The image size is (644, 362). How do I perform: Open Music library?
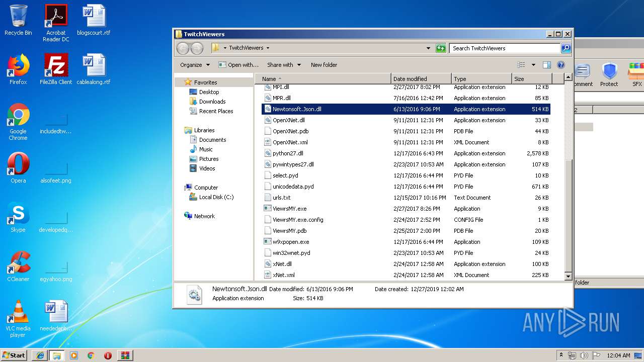[x=206, y=149]
